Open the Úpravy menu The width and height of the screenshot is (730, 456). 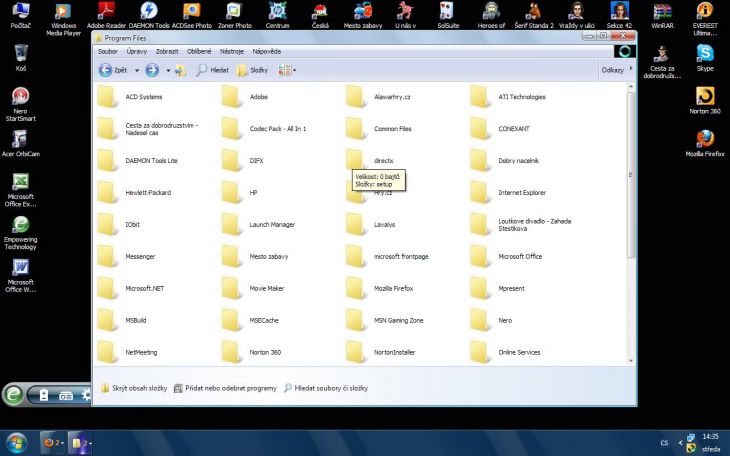136,52
